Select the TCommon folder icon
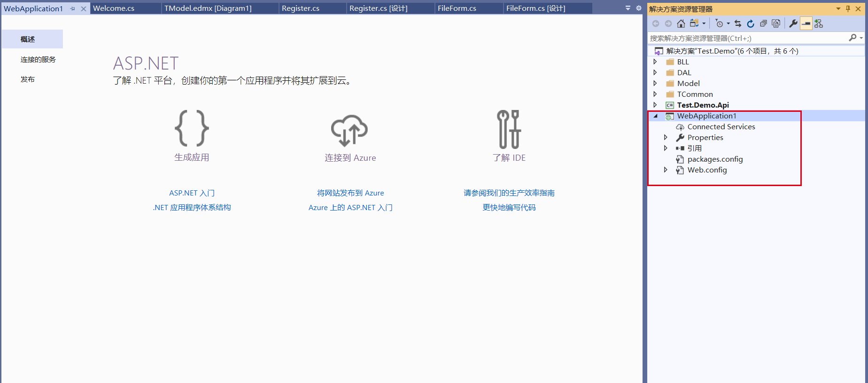Image resolution: width=868 pixels, height=383 pixels. [x=670, y=94]
